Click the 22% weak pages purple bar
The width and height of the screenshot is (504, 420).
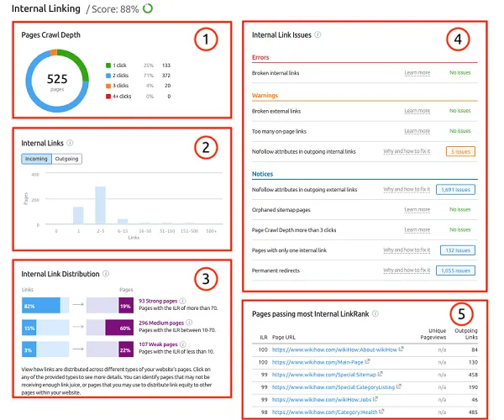(126, 349)
